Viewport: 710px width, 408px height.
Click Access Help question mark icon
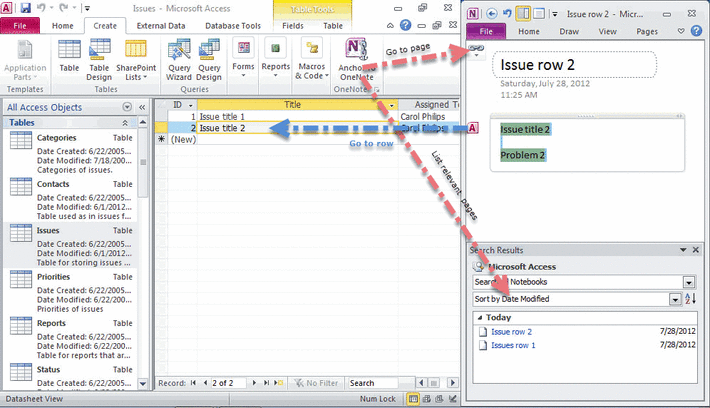(405, 25)
